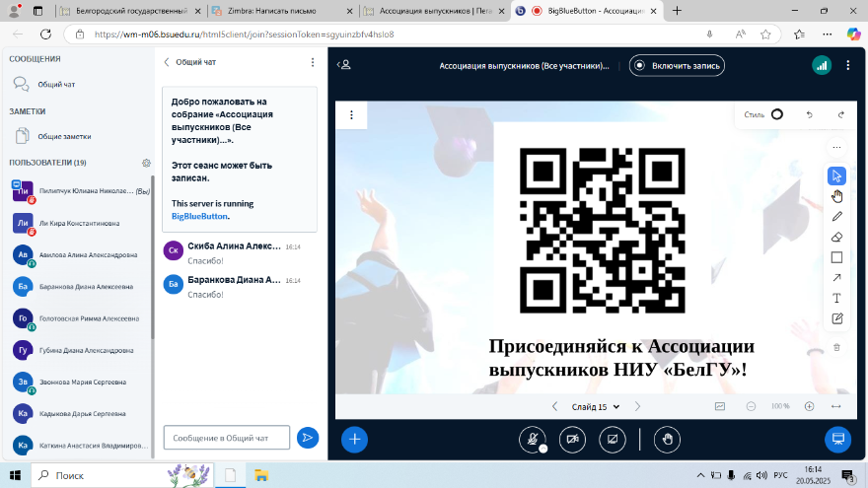The height and width of the screenshot is (488, 868).
Task: Toggle the raise hand button
Action: tap(668, 439)
